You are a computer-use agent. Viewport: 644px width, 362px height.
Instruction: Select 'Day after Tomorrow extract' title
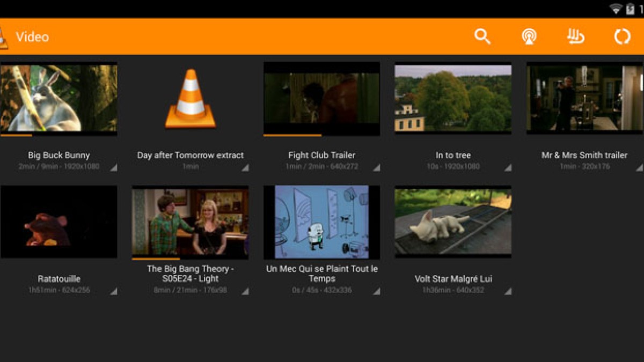coord(191,155)
